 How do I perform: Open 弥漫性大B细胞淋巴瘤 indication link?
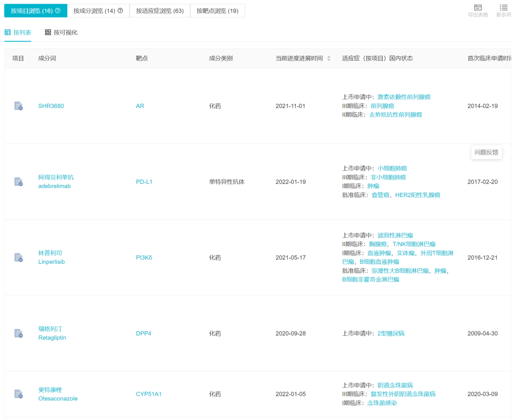pyautogui.click(x=400, y=271)
